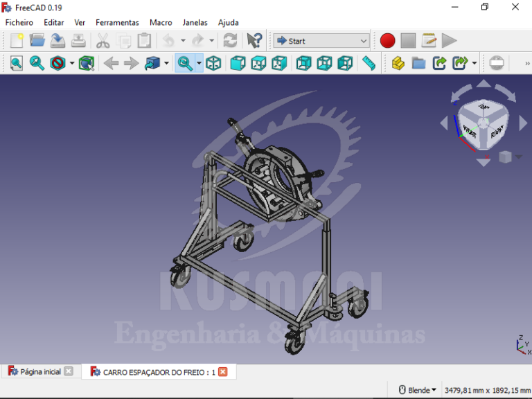Close the Página inicial tab
The width and height of the screenshot is (532, 399).
pos(69,371)
